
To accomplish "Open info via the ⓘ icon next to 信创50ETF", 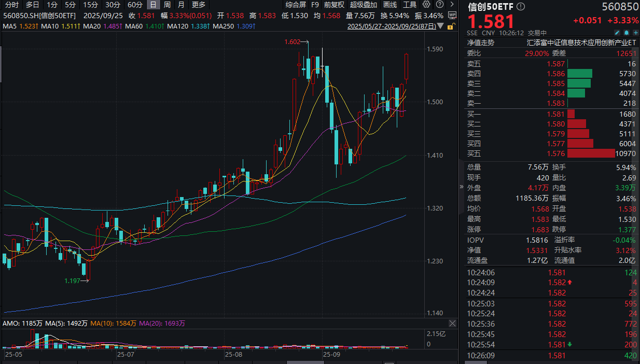I will pos(521,6).
